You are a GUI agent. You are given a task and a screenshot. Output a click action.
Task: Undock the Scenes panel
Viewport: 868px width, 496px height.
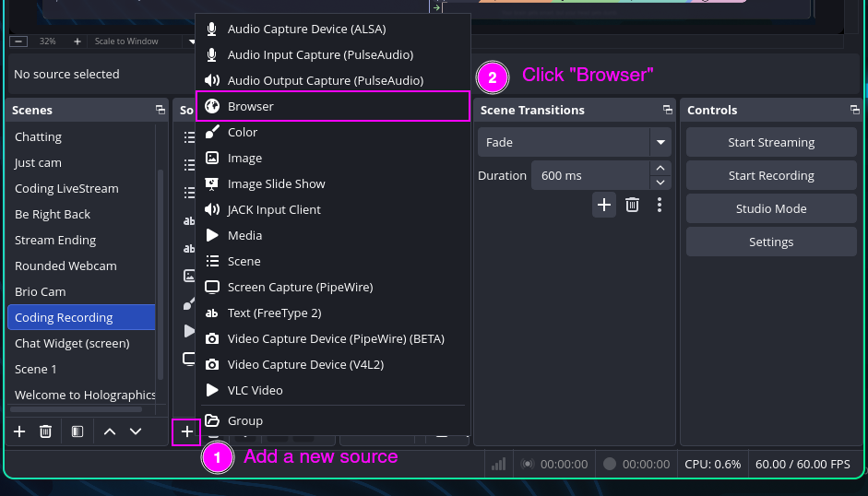161,110
